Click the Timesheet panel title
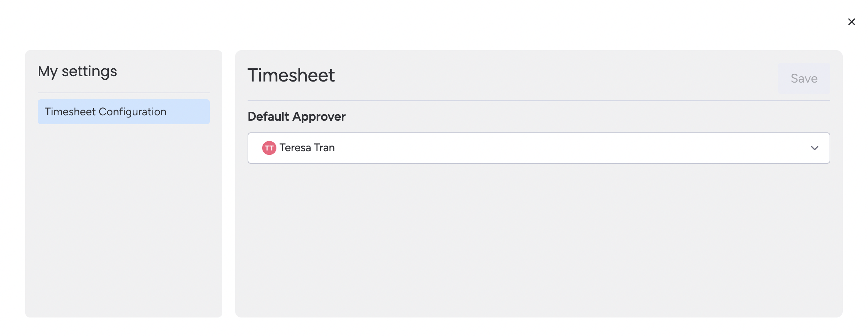This screenshot has width=868, height=336. point(291,75)
